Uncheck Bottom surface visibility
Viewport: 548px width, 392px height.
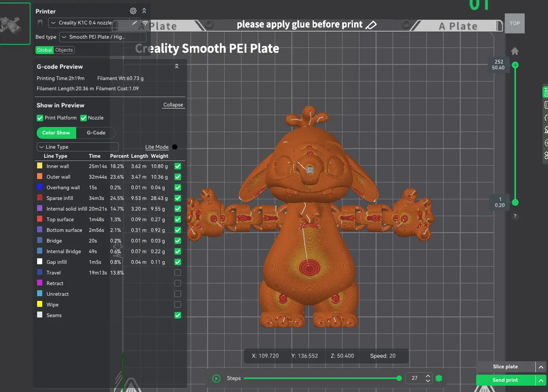(178, 230)
